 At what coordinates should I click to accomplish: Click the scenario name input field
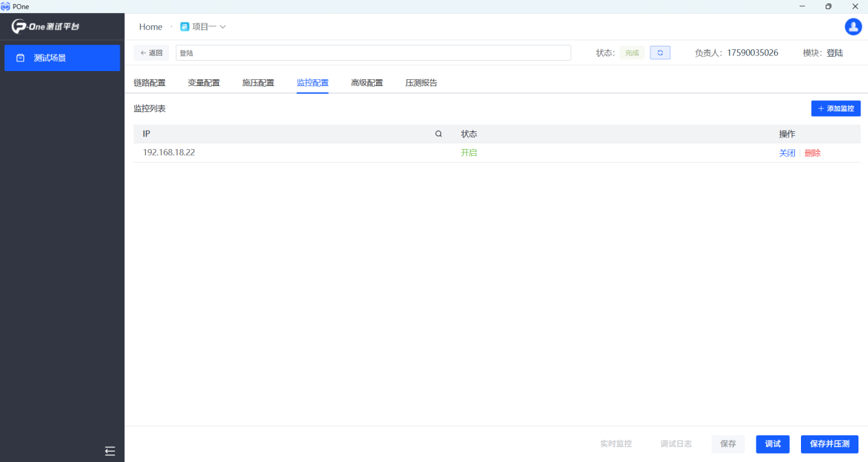[x=373, y=53]
